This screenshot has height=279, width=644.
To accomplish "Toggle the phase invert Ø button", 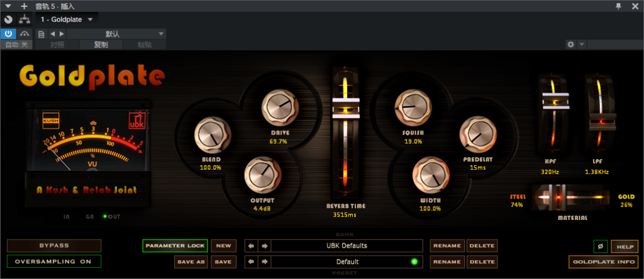I will pyautogui.click(x=601, y=246).
